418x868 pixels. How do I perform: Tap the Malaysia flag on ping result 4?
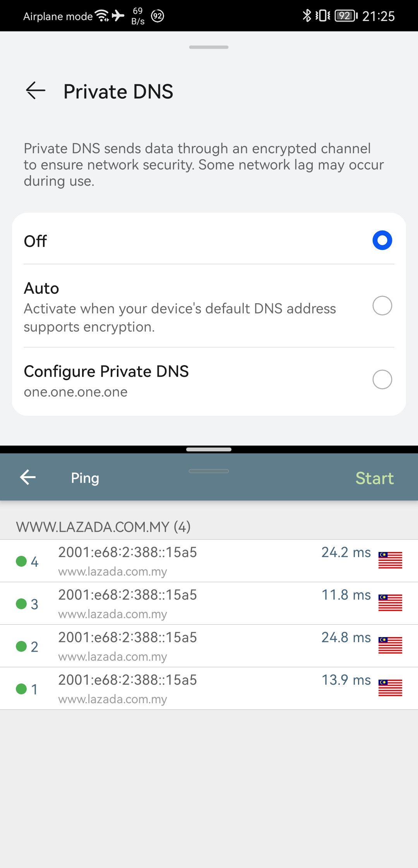(x=390, y=560)
